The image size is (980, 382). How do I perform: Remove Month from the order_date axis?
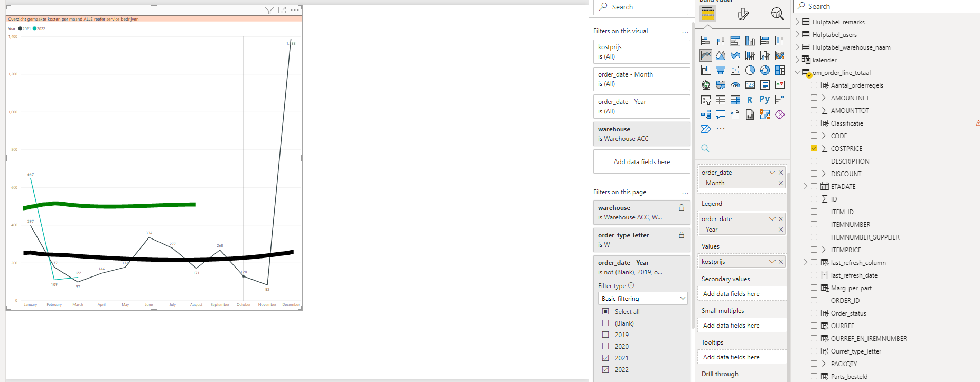coord(781,183)
